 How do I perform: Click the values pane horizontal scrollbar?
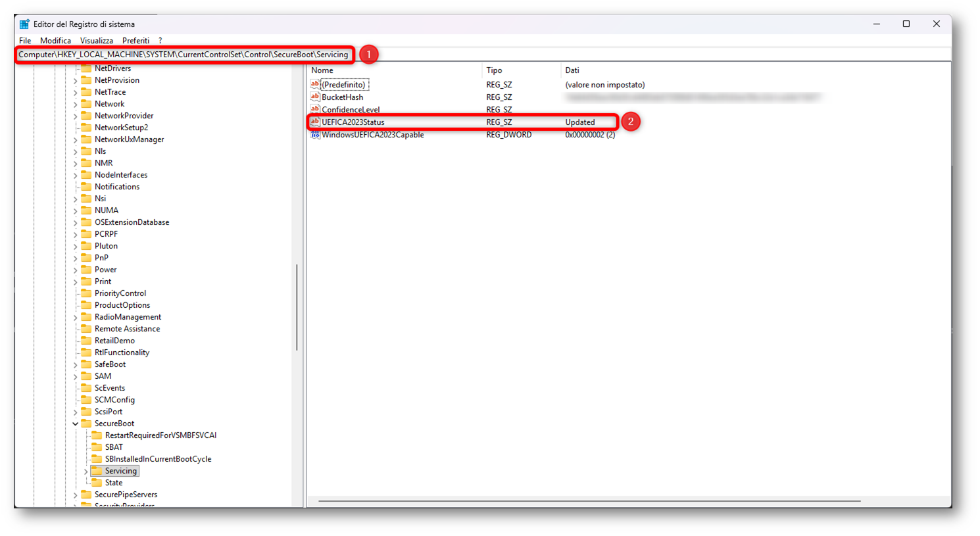pos(589,501)
